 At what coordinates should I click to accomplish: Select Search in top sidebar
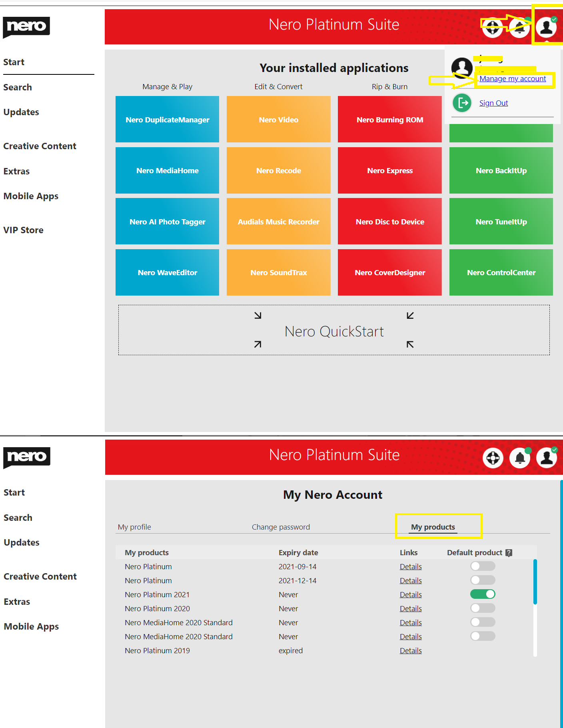pos(18,88)
